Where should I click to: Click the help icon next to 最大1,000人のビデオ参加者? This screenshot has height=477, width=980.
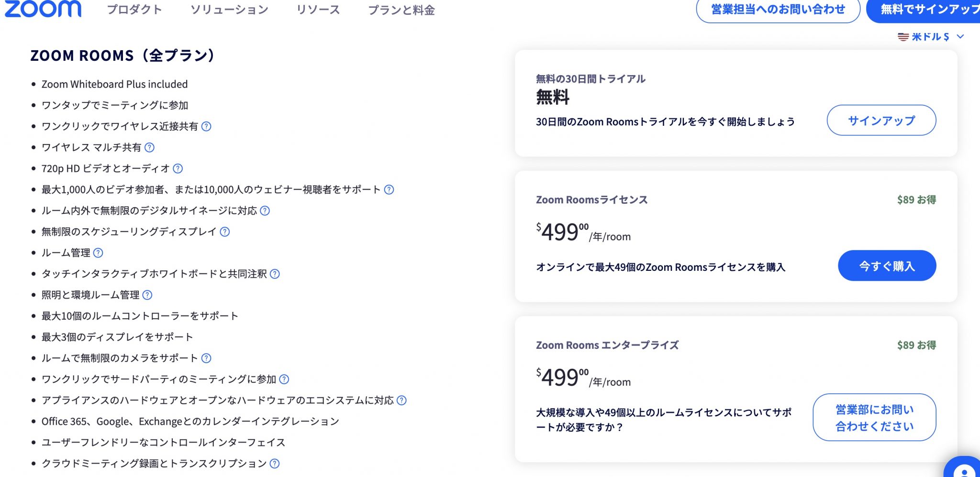click(390, 189)
